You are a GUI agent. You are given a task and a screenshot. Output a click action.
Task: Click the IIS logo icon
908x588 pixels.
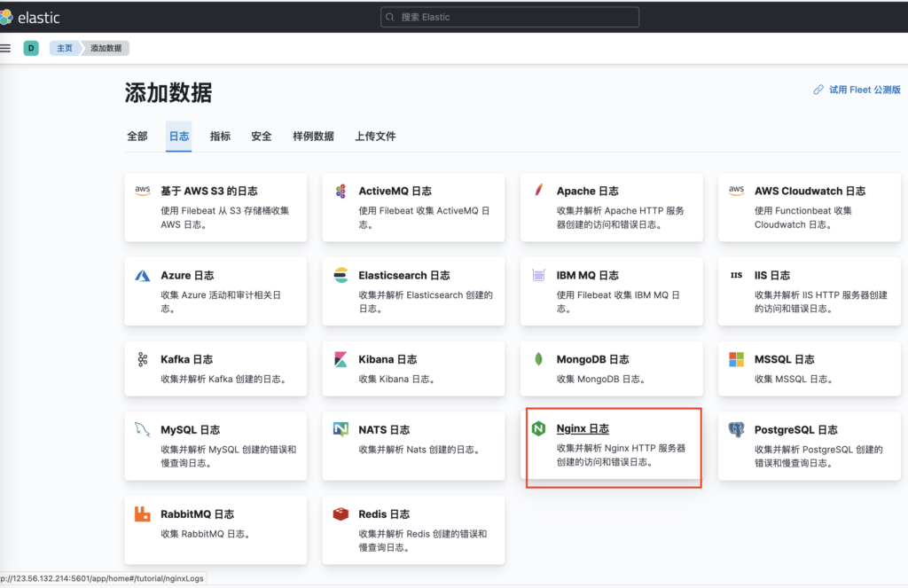(x=736, y=275)
